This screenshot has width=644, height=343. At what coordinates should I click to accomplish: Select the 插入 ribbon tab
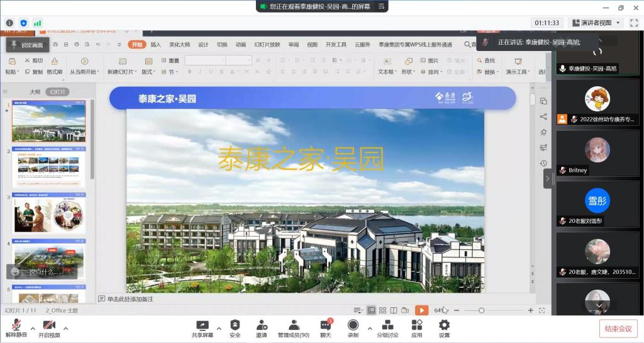155,45
